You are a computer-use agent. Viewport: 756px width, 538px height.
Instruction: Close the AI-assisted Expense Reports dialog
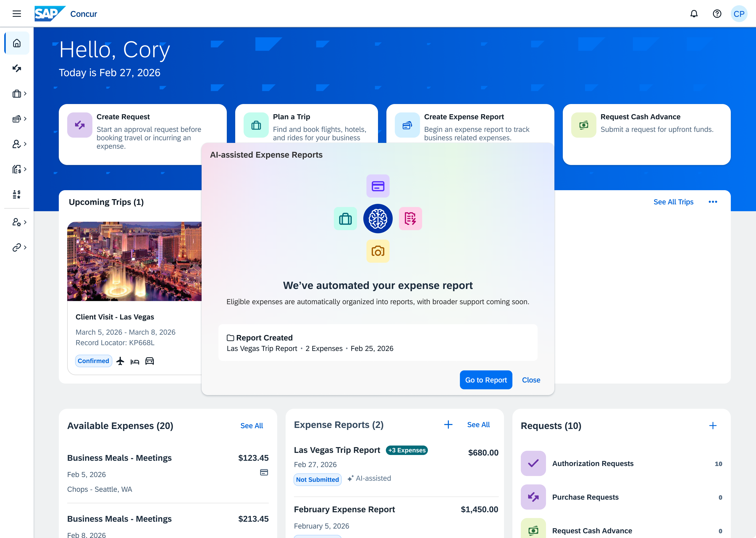coord(531,380)
